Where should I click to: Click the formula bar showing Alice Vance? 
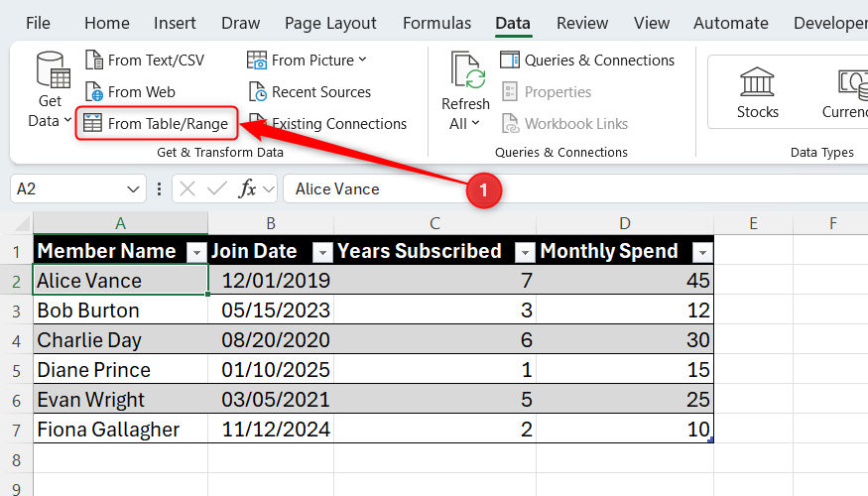tap(575, 189)
